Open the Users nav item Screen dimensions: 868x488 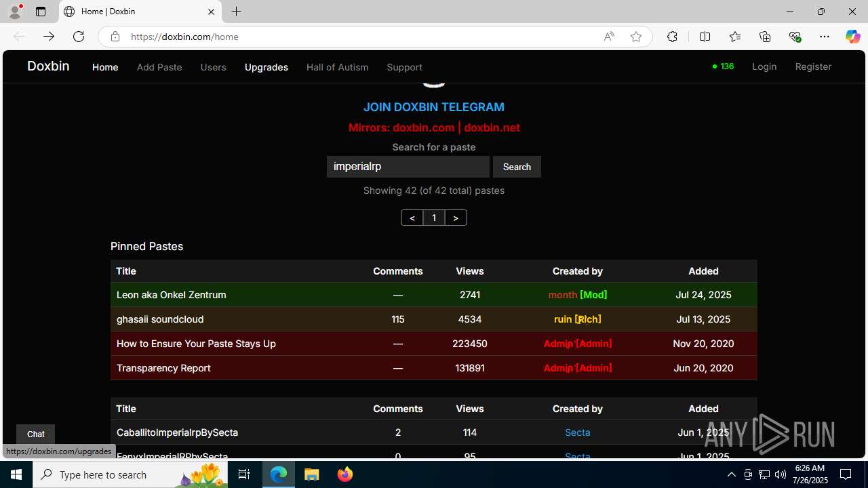[x=213, y=67]
